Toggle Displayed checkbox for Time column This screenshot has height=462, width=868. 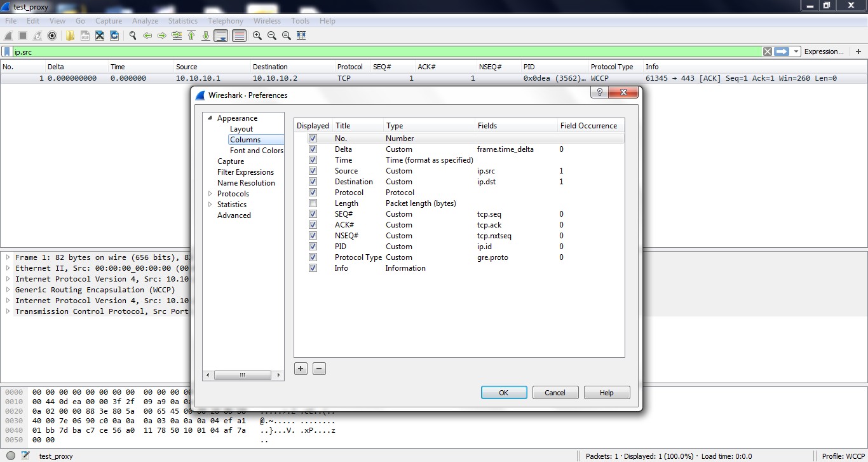tap(313, 160)
